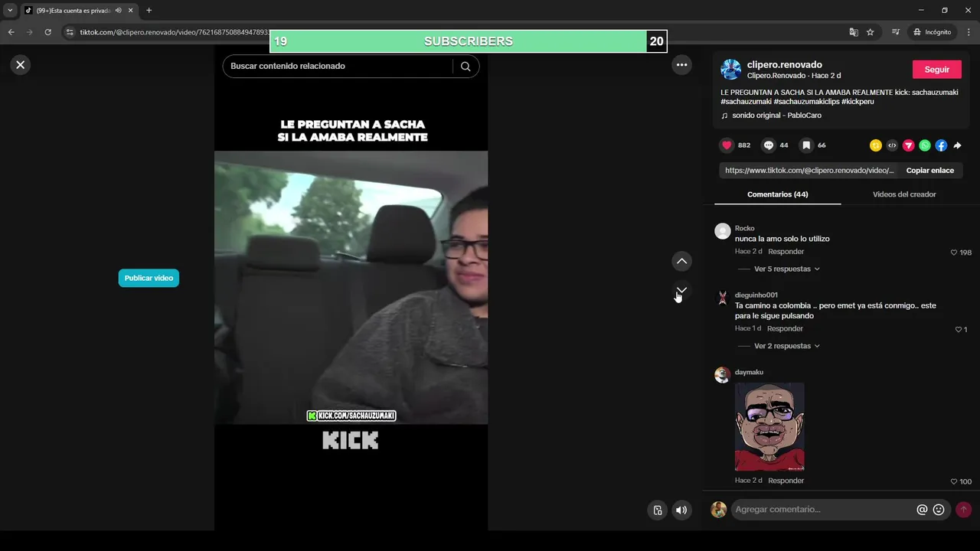Image resolution: width=980 pixels, height=551 pixels.
Task: Mute the tab audio icon in browser tab
Action: coord(118,11)
